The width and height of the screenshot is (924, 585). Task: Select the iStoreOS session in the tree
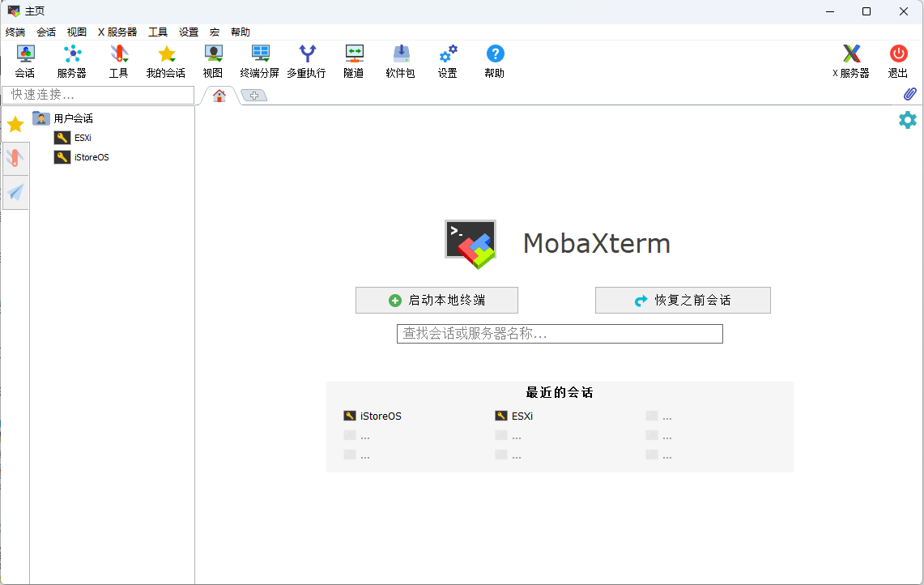88,156
